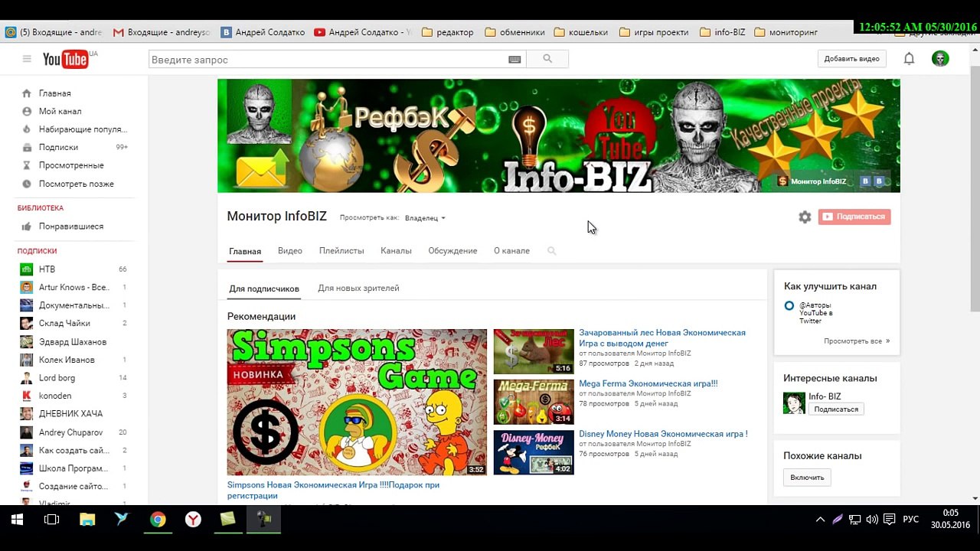Select the Для подписчиков tab

point(264,289)
